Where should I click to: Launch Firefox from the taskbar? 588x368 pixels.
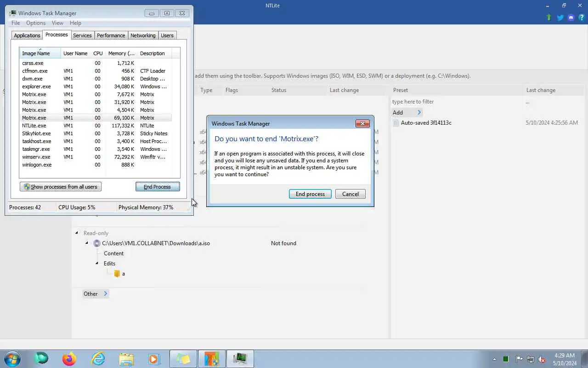point(69,359)
